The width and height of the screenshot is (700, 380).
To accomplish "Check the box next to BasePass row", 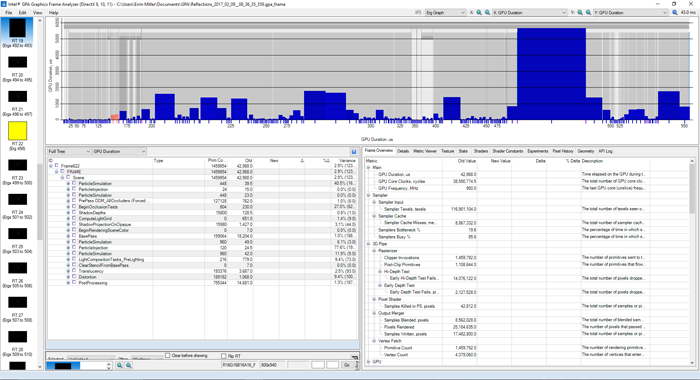I will 74,236.
